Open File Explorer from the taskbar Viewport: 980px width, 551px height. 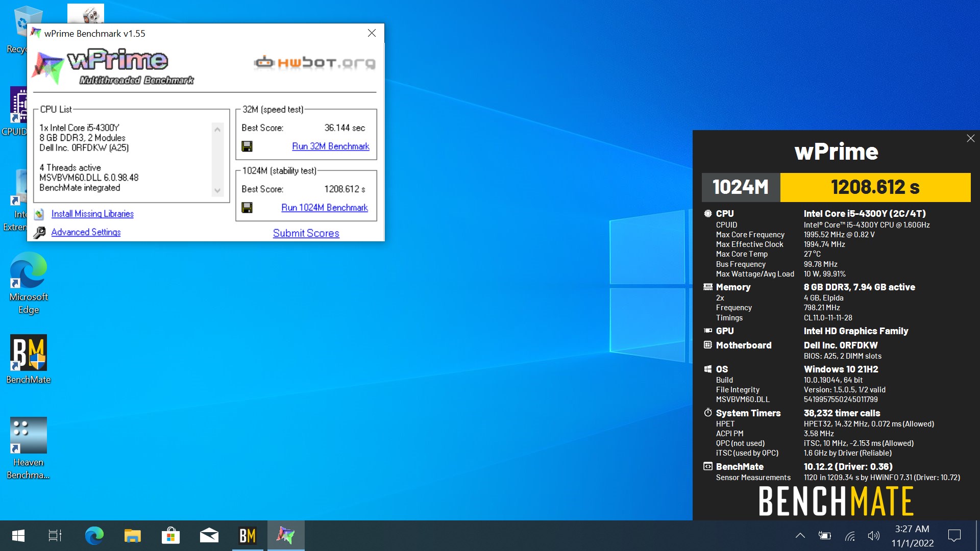point(132,536)
